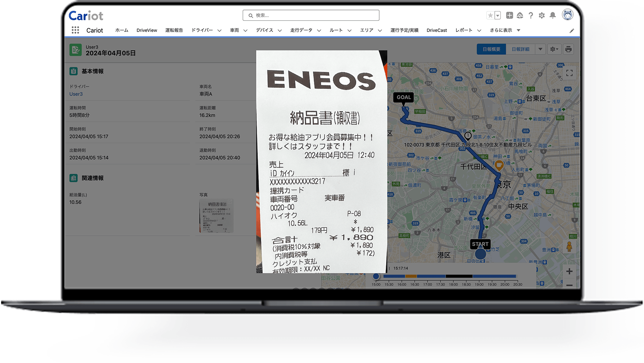
Task: Zoom out the map with minus
Action: point(569,285)
